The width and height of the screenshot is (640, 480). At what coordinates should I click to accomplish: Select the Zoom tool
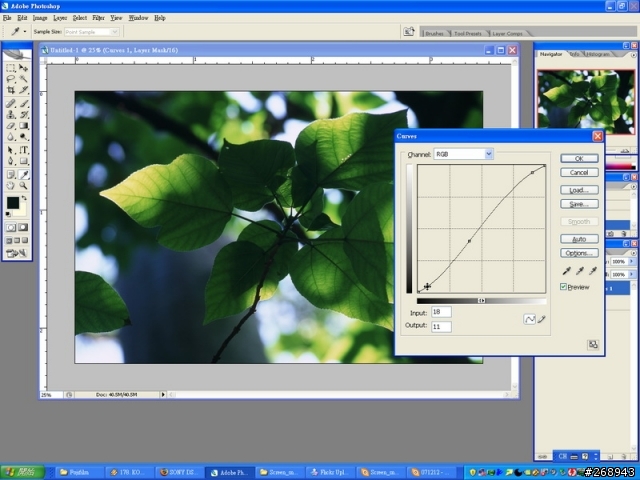click(x=23, y=186)
